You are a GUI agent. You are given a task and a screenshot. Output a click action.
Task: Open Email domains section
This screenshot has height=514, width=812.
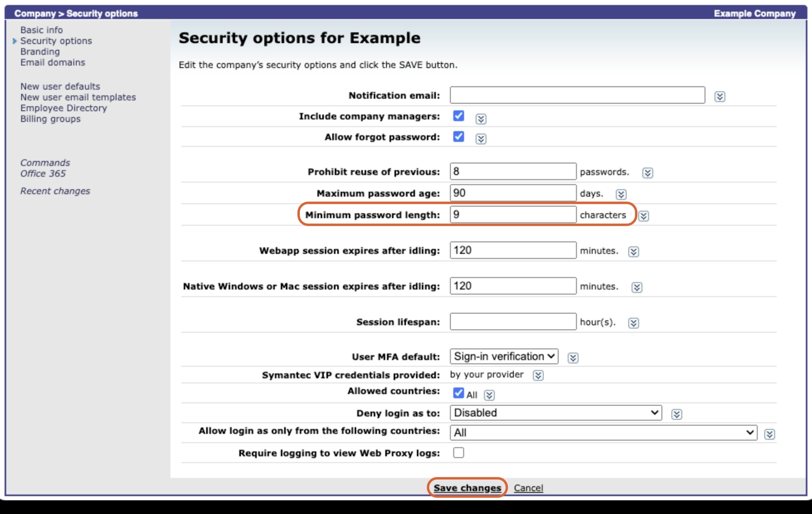tap(53, 62)
